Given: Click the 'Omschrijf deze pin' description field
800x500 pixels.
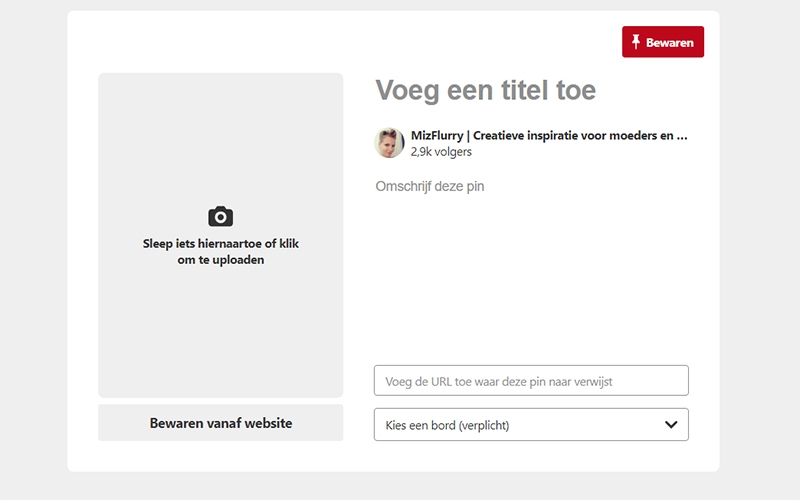Looking at the screenshot, I should (430, 186).
